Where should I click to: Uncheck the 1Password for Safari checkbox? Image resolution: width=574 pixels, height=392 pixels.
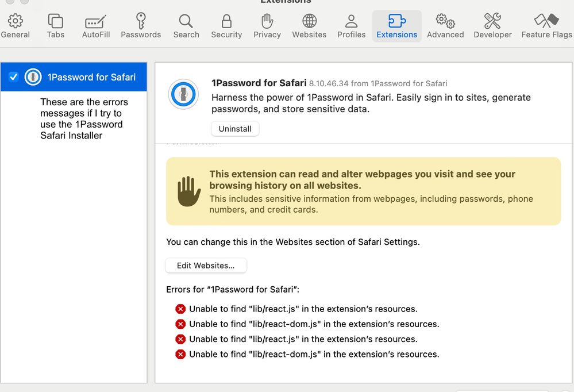tap(14, 77)
